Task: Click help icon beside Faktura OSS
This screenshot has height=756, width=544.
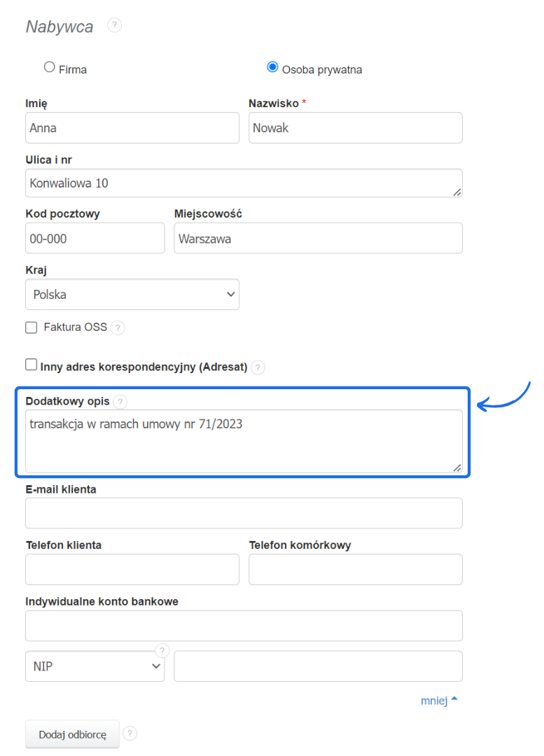Action: tap(118, 327)
